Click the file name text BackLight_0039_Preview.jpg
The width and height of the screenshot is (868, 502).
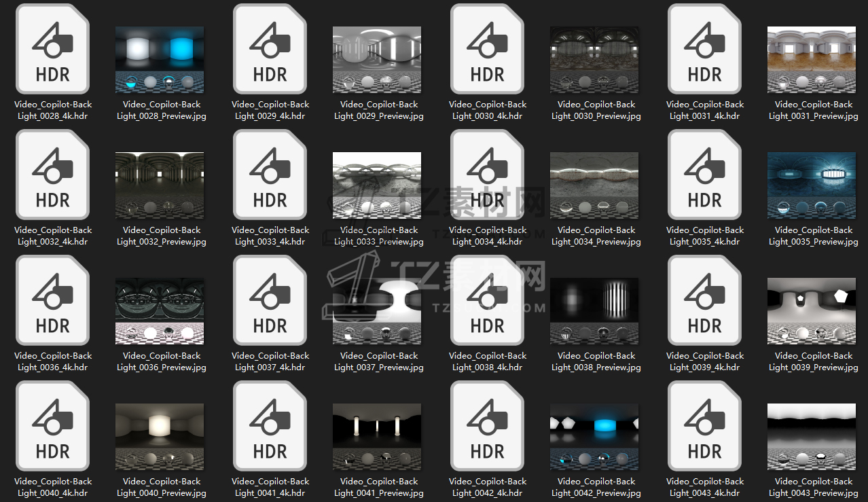coord(814,361)
